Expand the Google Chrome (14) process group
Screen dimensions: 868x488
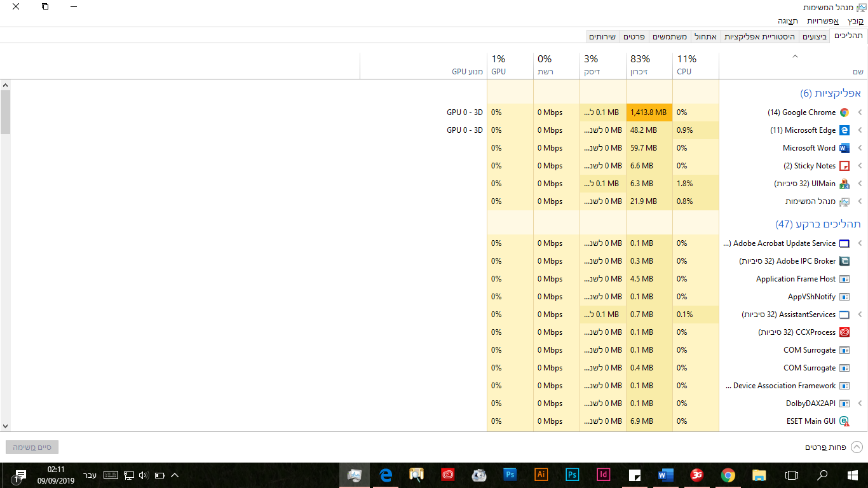pos(859,112)
